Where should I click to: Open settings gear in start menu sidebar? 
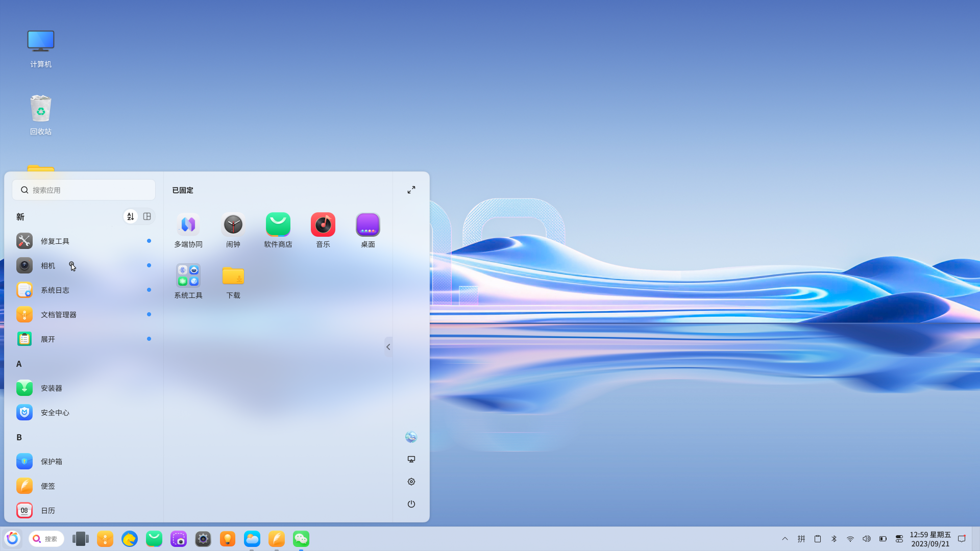[x=411, y=482]
